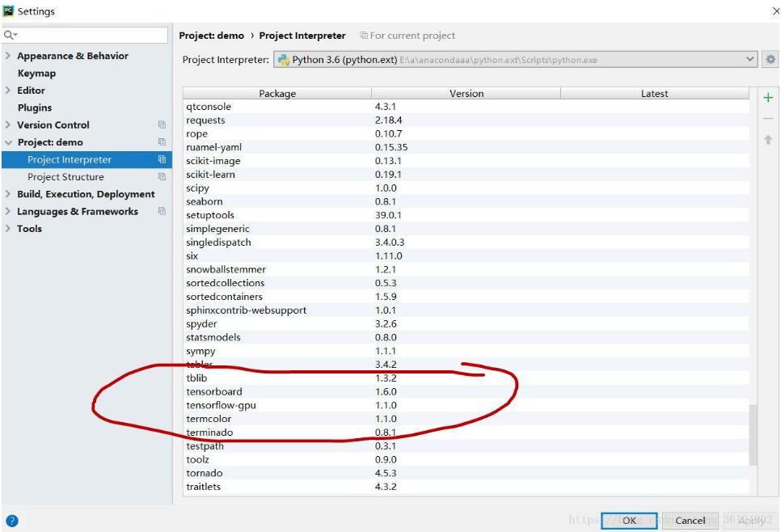Click the copy icon beside Version Control

coord(162,125)
